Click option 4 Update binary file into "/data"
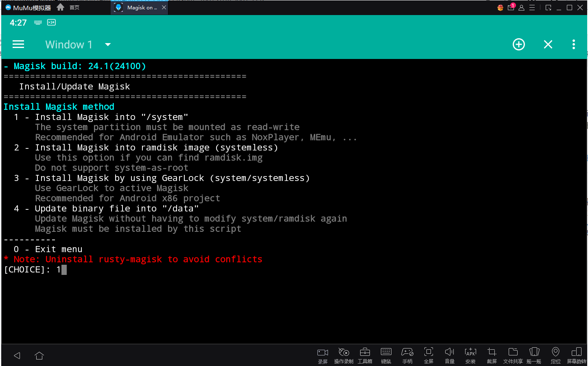 tap(106, 209)
